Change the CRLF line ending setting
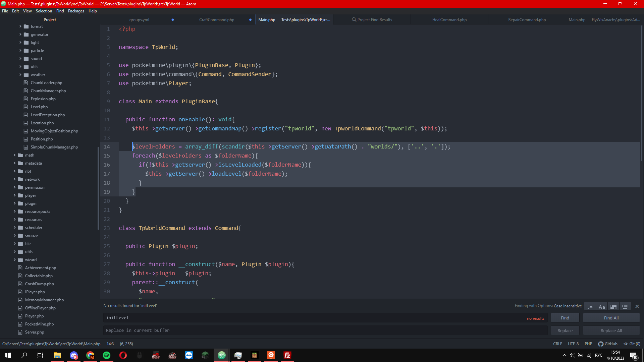This screenshot has width=644, height=362. click(x=557, y=344)
